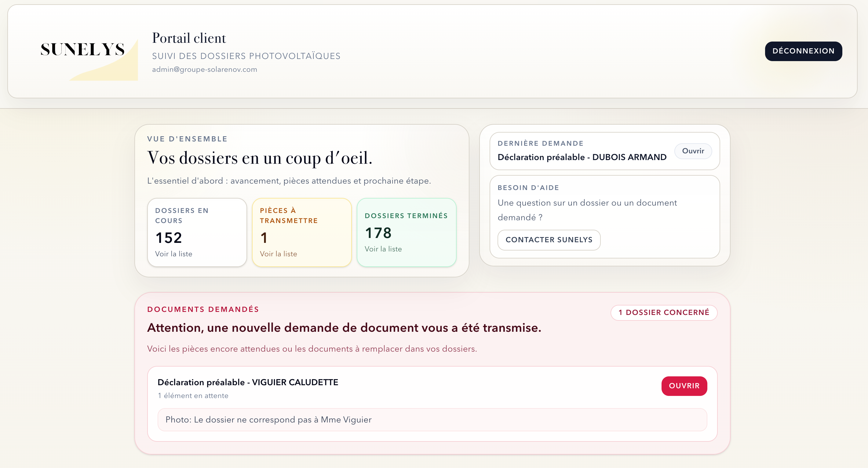Screen dimensions: 868x468
Task: Select the 1 élément en attente label
Action: tap(193, 396)
